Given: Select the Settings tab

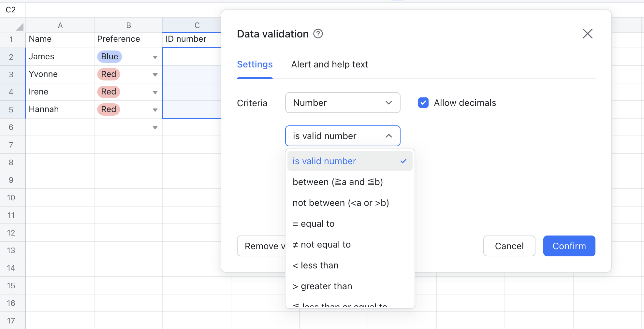Looking at the screenshot, I should click(255, 64).
